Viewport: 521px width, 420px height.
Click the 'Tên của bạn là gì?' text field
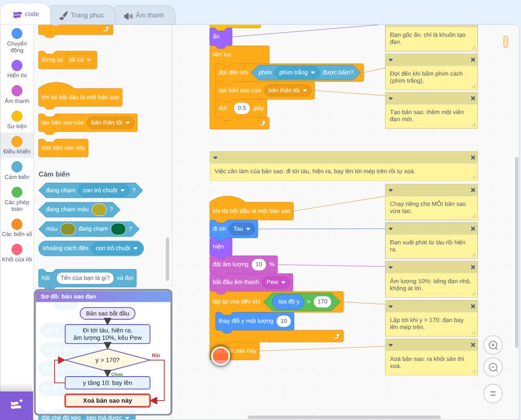coord(85,278)
